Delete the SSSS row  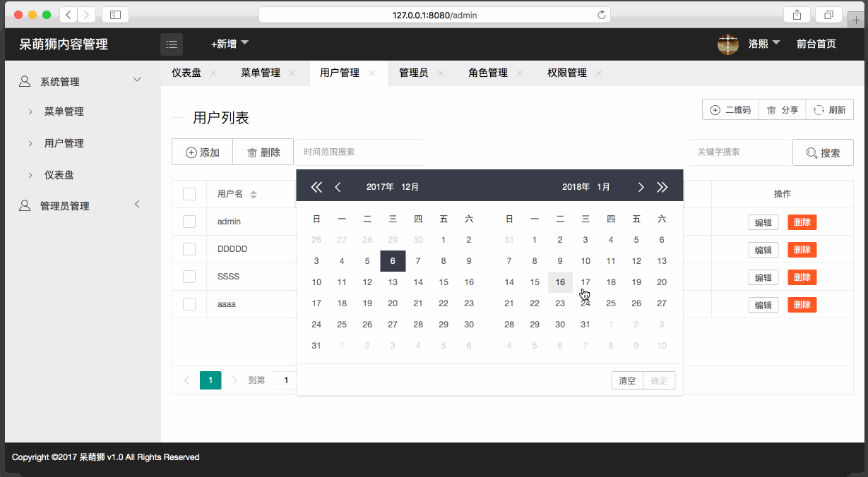802,277
